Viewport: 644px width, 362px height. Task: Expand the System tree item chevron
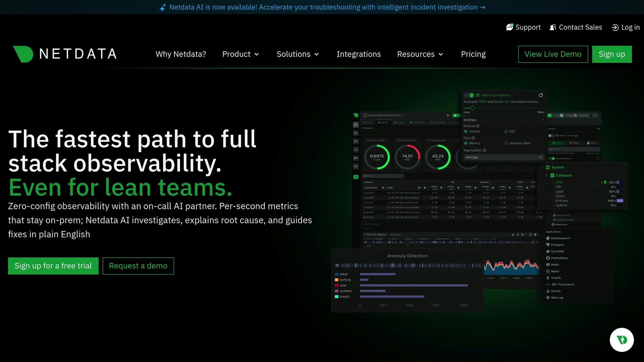[542, 167]
